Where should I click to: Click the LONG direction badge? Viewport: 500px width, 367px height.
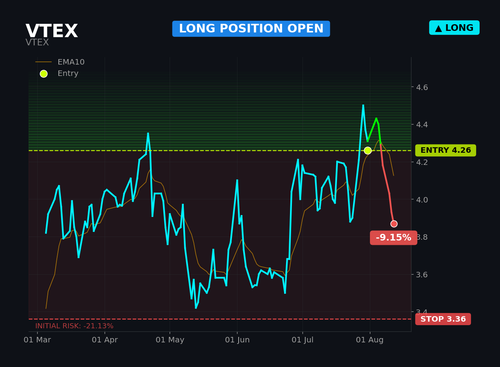point(454,28)
